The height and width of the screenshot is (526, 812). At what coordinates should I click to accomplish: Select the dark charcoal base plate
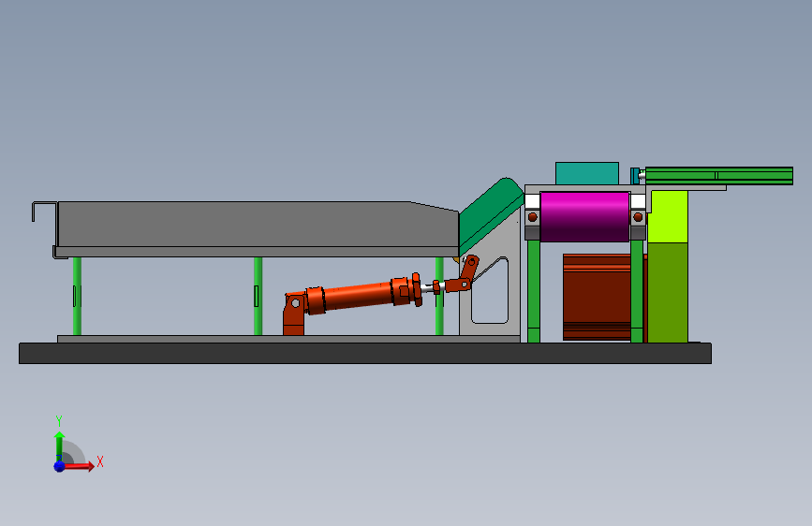[365, 353]
